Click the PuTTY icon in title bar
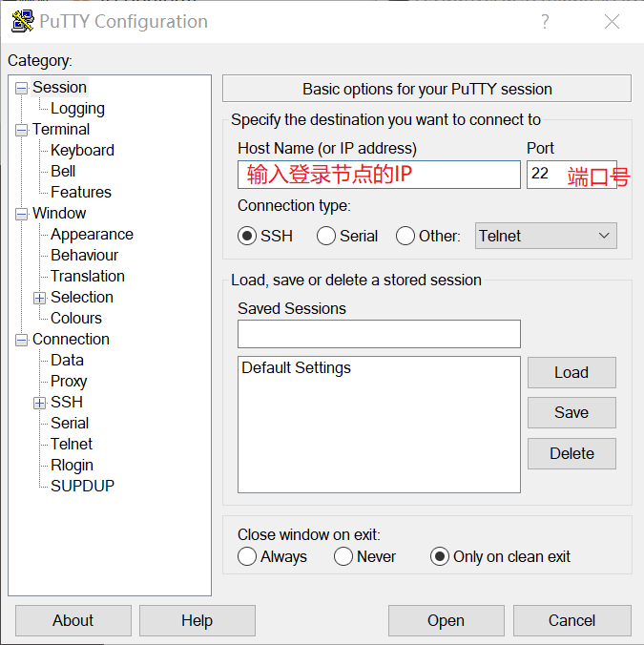 pos(22,21)
